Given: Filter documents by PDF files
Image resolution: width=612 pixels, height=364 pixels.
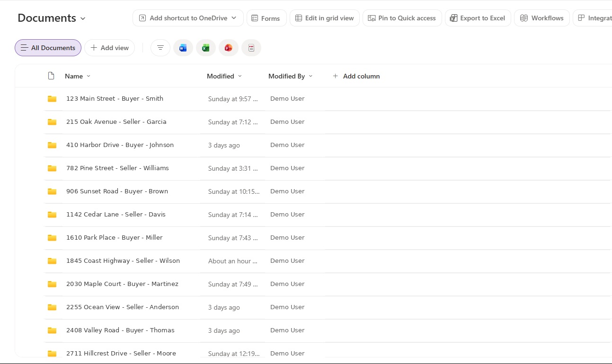Looking at the screenshot, I should 251,48.
